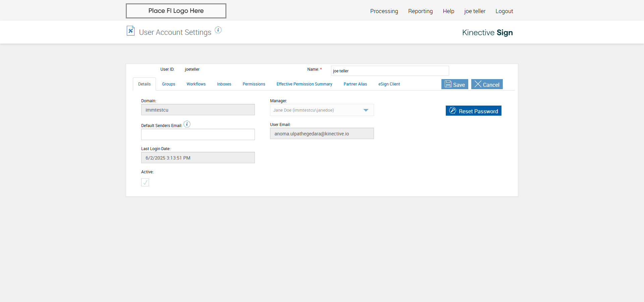
Task: Click the Domain field showing immtestcu
Action: [198, 110]
